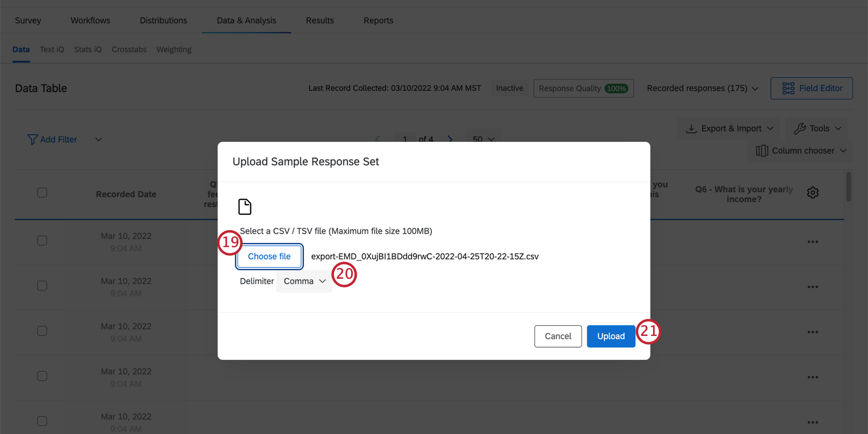Click Choose file button
868x434 pixels.
269,256
